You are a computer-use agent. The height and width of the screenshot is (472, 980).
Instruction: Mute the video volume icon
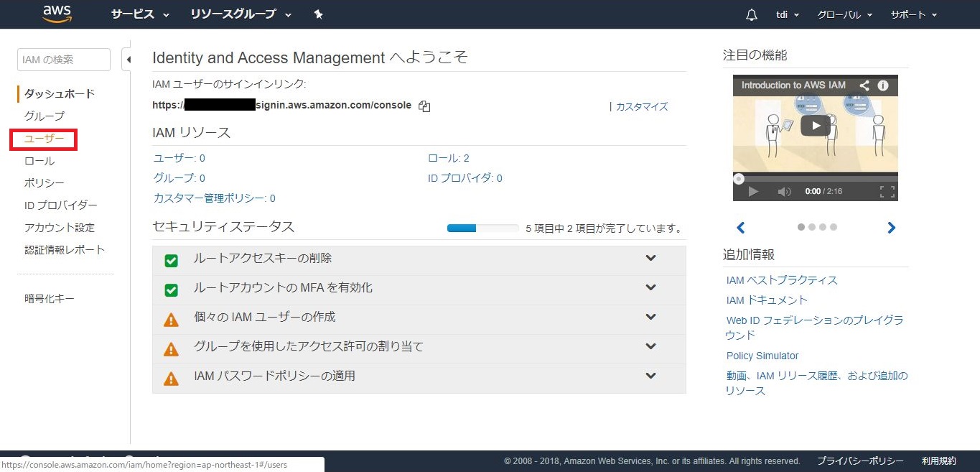click(784, 192)
